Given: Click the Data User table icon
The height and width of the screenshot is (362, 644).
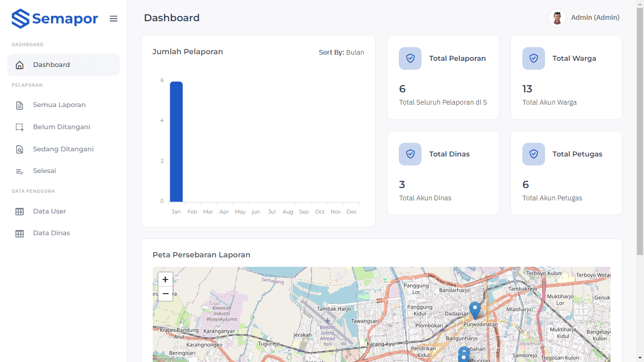Looking at the screenshot, I should pyautogui.click(x=19, y=212).
